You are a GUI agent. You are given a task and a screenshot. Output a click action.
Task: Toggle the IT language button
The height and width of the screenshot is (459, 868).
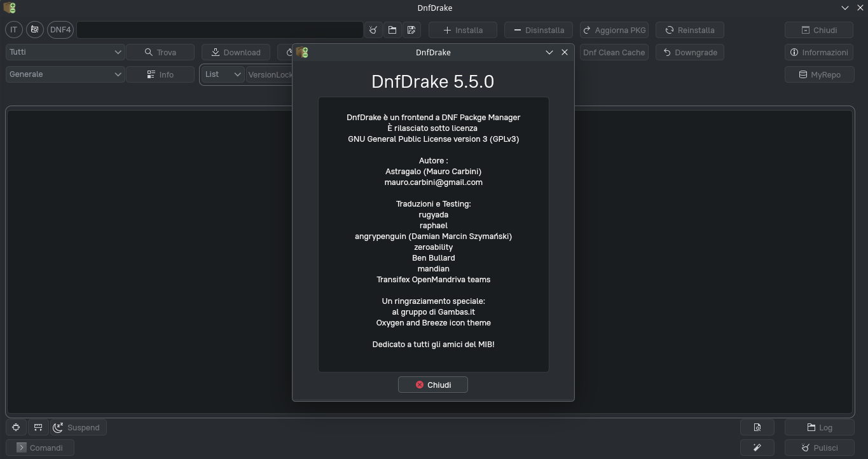click(x=14, y=30)
